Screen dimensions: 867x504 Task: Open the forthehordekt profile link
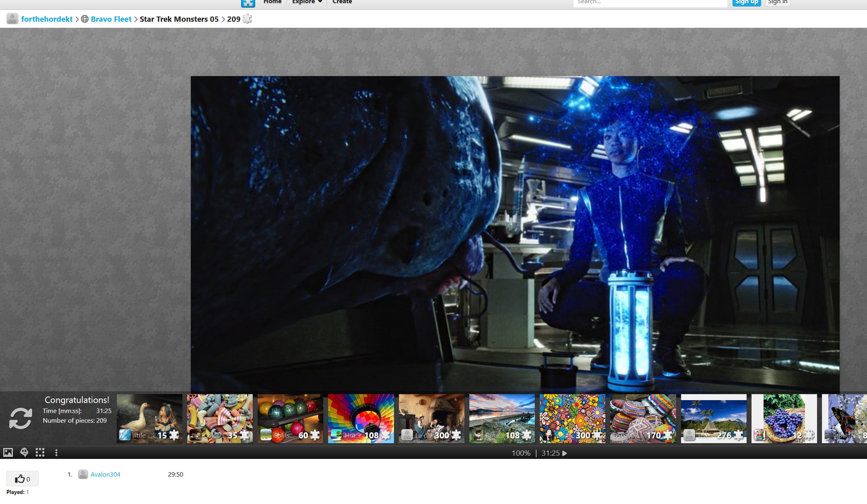pos(47,19)
